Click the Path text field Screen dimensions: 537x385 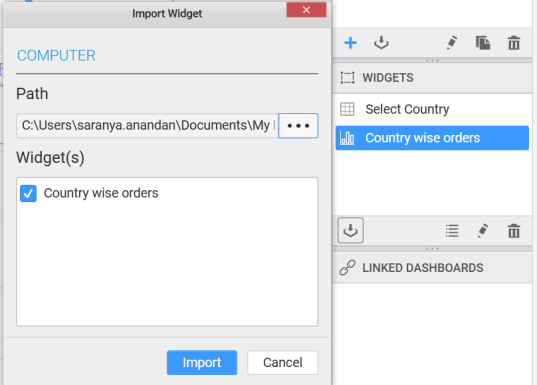[x=147, y=126]
